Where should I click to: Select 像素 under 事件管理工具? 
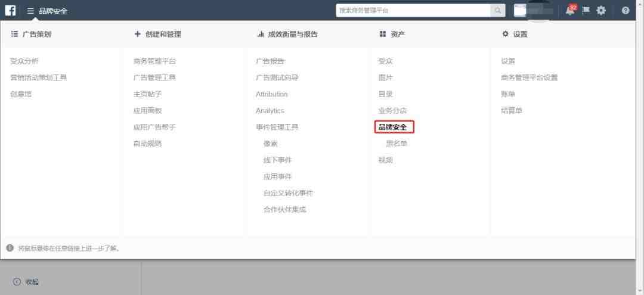[x=270, y=144]
